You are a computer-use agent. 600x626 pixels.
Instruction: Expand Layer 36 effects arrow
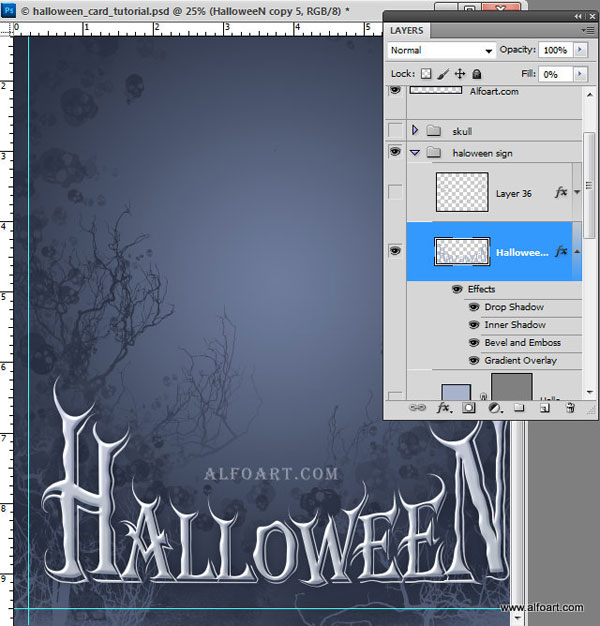(577, 192)
